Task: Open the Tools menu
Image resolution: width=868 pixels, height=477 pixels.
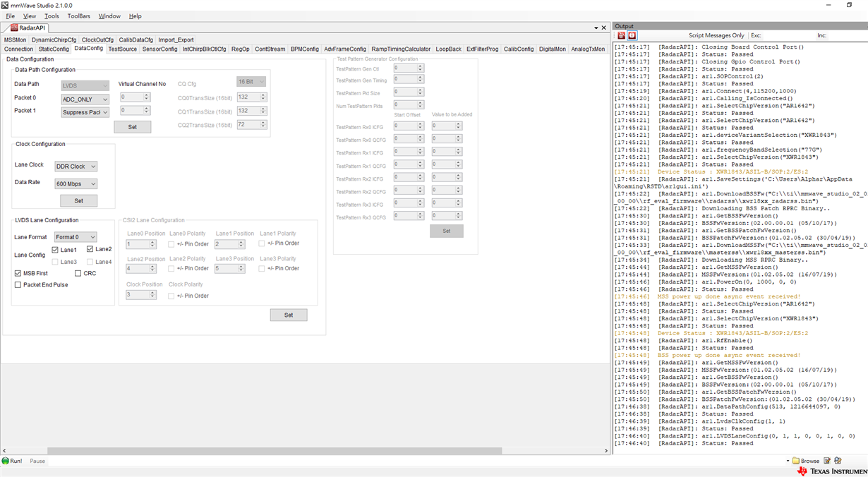Action: click(52, 16)
